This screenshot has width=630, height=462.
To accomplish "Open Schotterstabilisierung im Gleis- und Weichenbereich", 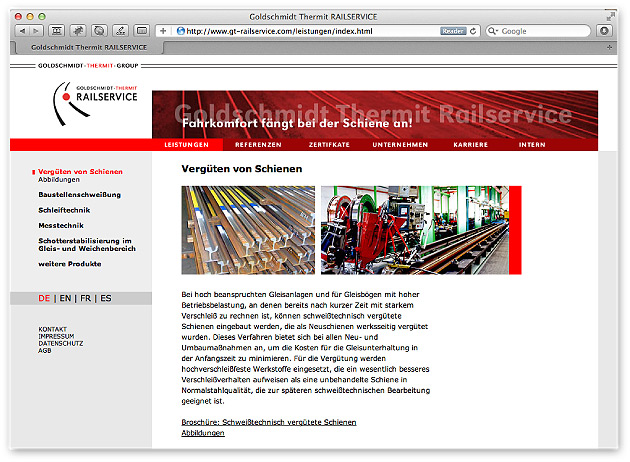I will 87,245.
